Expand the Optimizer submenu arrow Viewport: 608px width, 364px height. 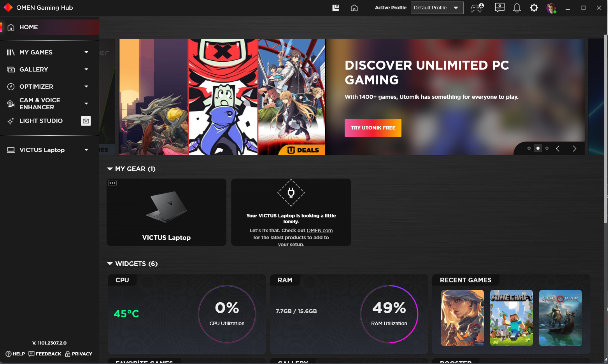86,86
